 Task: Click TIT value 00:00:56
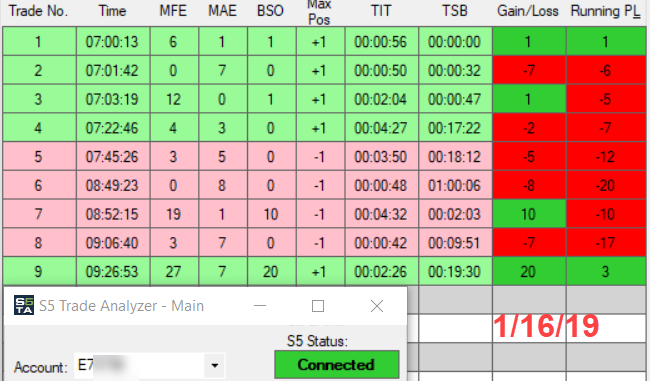click(381, 41)
